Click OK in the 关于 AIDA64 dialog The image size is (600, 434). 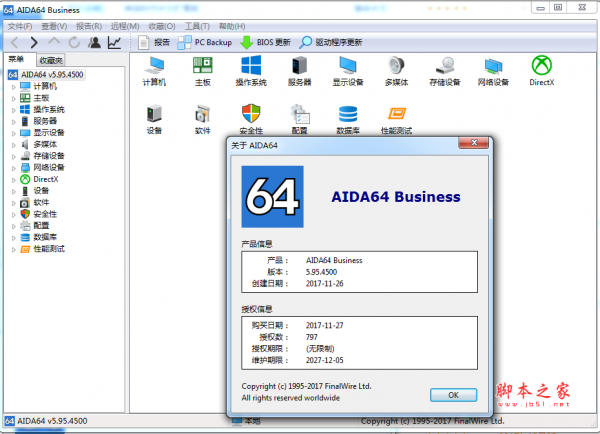[x=453, y=395]
